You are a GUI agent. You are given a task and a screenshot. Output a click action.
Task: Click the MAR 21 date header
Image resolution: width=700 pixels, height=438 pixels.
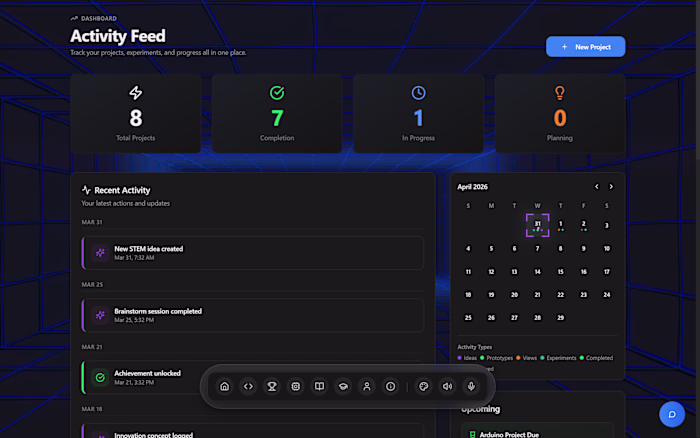(92, 346)
